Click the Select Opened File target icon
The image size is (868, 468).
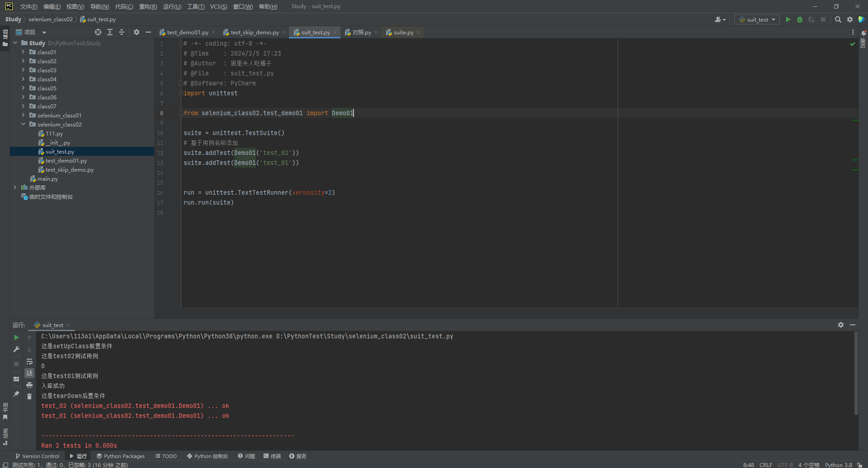point(98,32)
